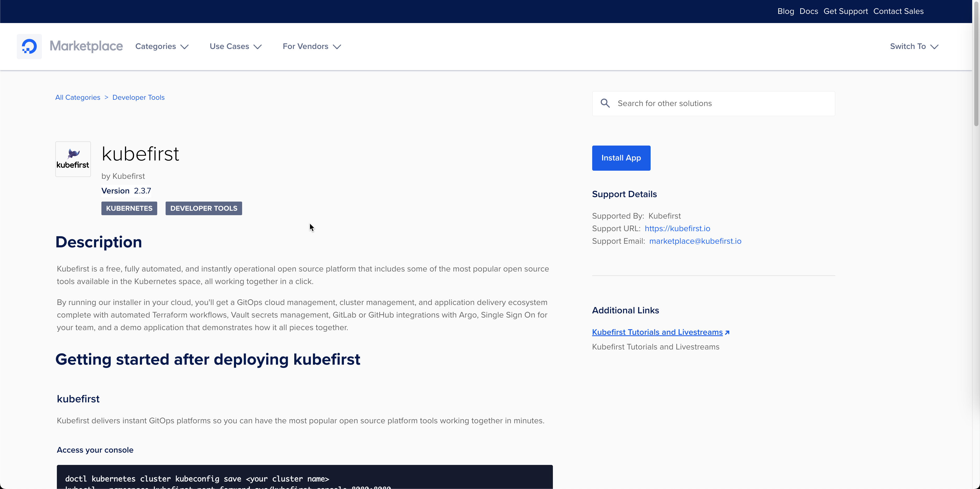980x489 pixels.
Task: Focus the Search for other solutions field
Action: [x=713, y=103]
